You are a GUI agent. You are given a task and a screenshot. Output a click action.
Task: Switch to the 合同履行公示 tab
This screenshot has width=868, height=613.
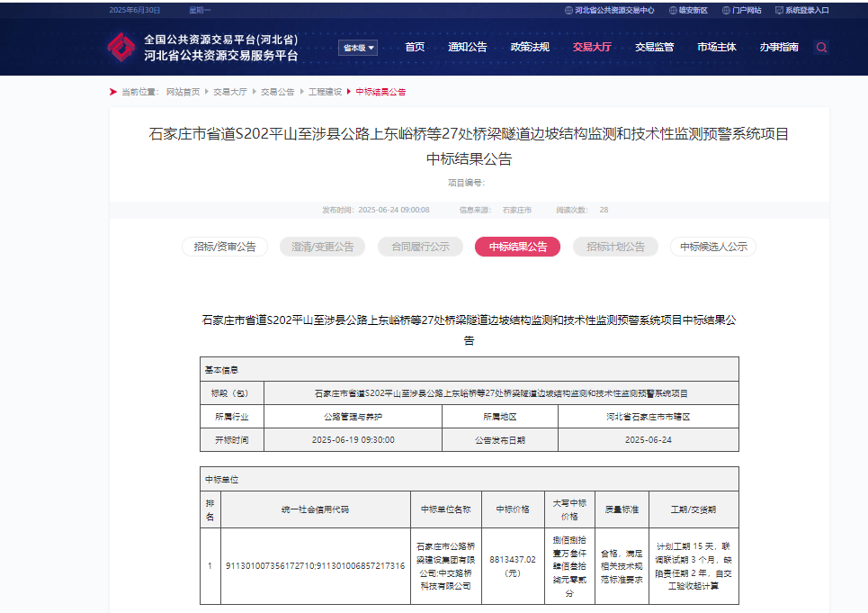point(421,247)
